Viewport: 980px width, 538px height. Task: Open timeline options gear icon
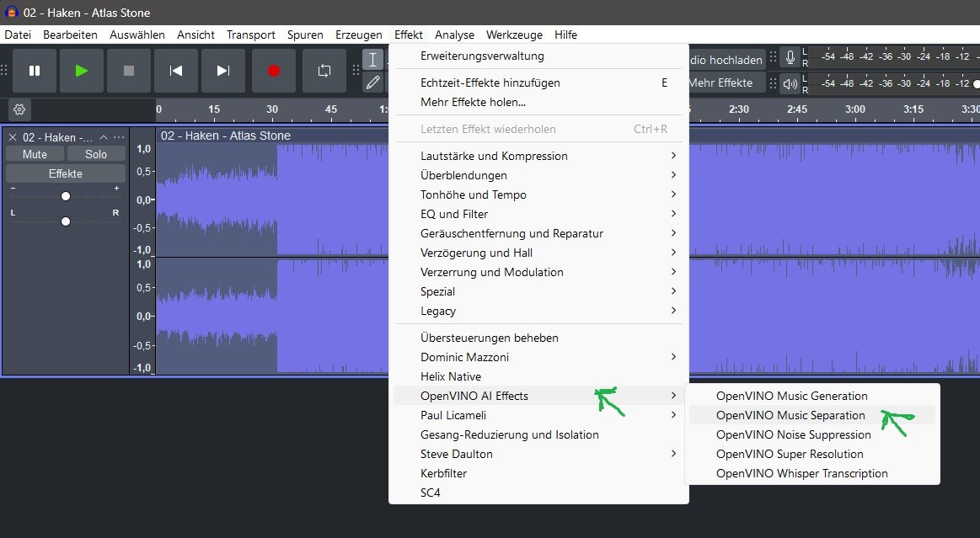coord(19,109)
